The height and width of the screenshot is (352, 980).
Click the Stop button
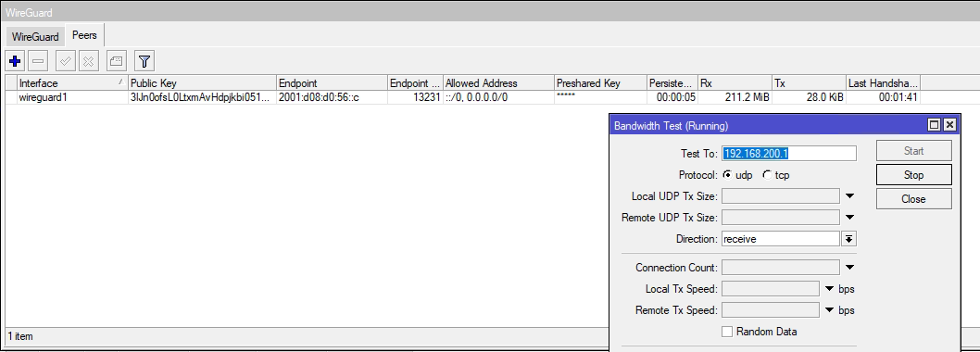913,175
